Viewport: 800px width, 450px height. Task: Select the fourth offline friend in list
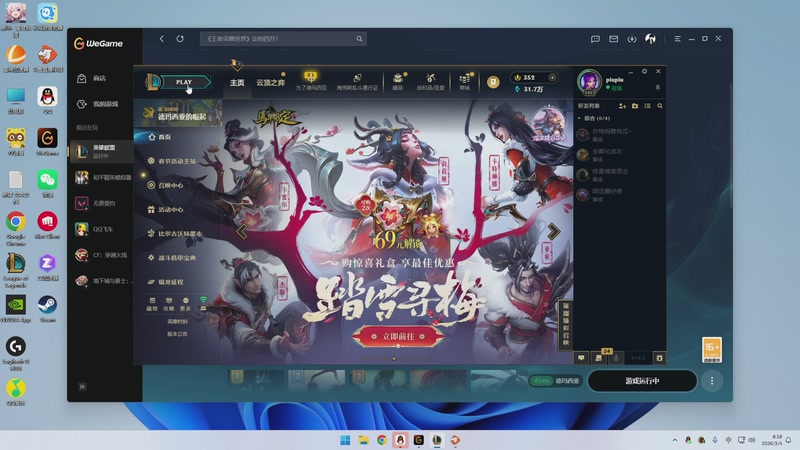[620, 194]
